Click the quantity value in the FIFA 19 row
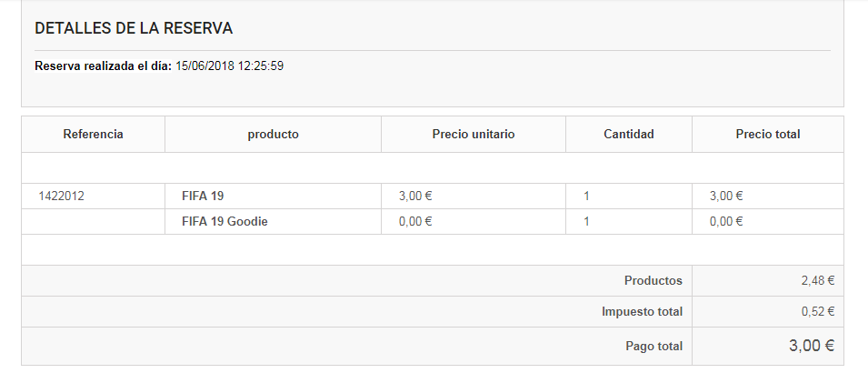 coord(586,196)
